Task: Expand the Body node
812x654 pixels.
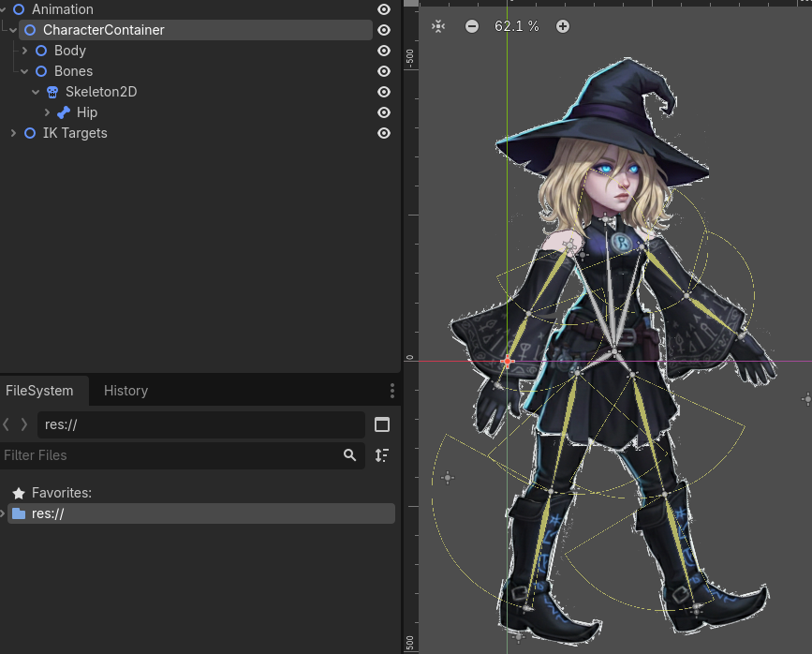Action: pos(24,51)
